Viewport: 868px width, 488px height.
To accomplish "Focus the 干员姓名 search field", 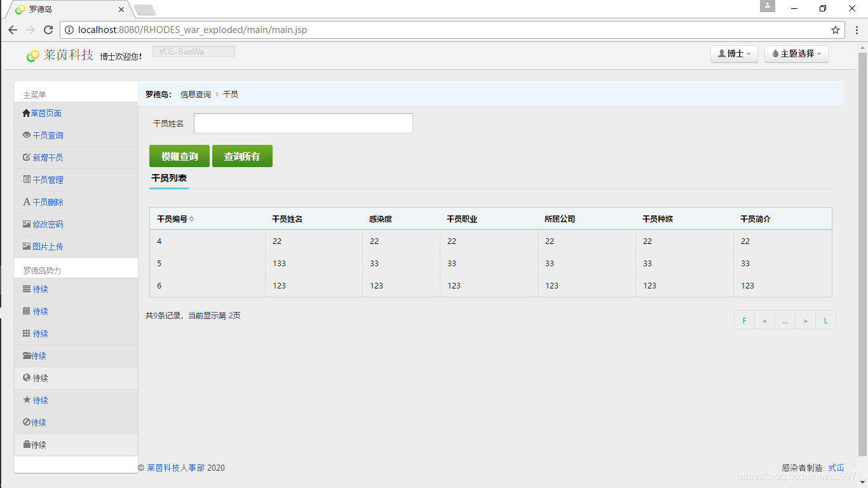I will (x=303, y=123).
